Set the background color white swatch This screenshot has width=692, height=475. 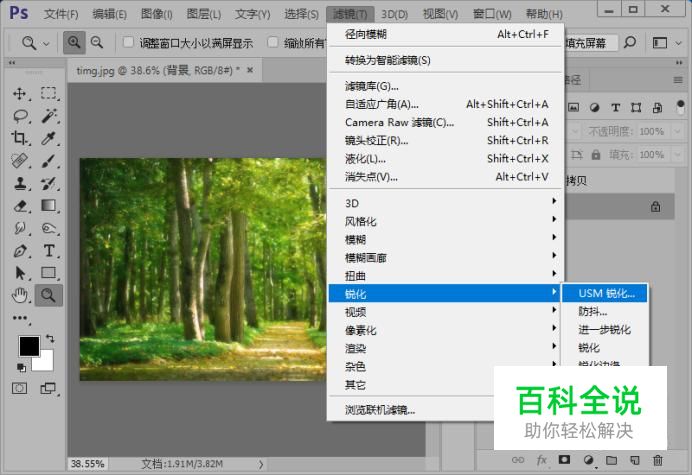tap(46, 364)
